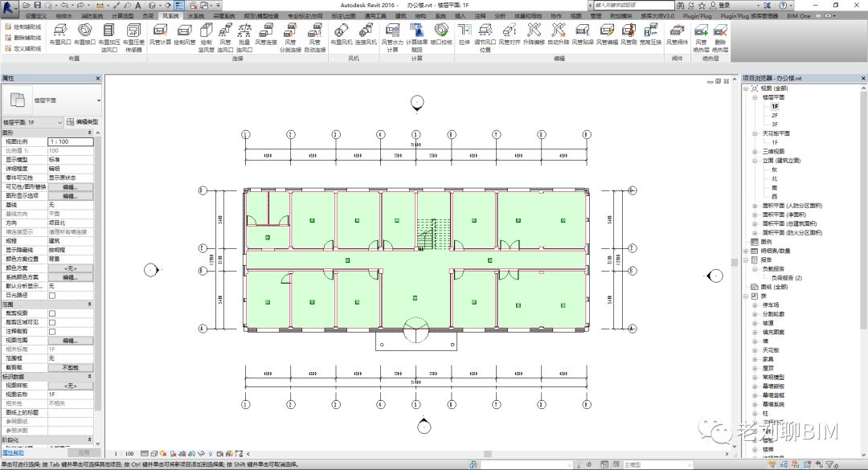This screenshot has width=868, height=470.
Task: Click the 布置喷口 nozzle placement icon
Action: coord(84,34)
